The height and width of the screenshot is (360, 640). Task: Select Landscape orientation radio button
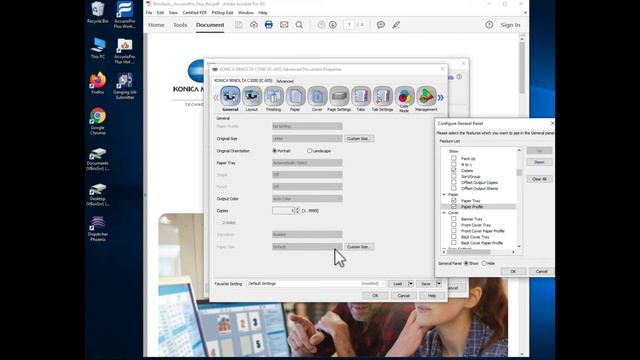coord(309,151)
